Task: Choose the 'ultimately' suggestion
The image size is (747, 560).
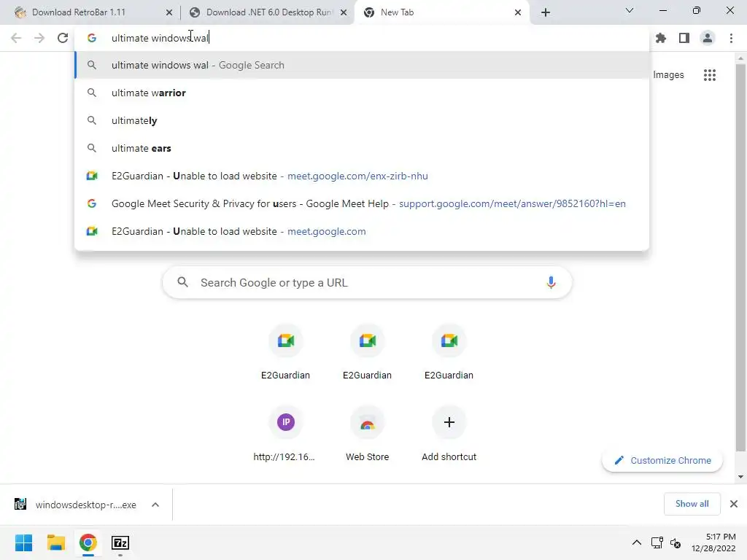Action: point(362,120)
